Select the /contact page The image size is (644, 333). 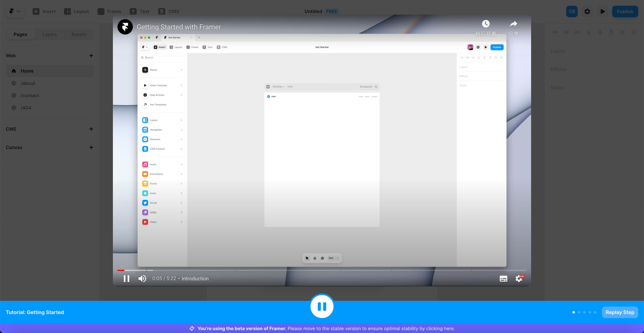49,95
